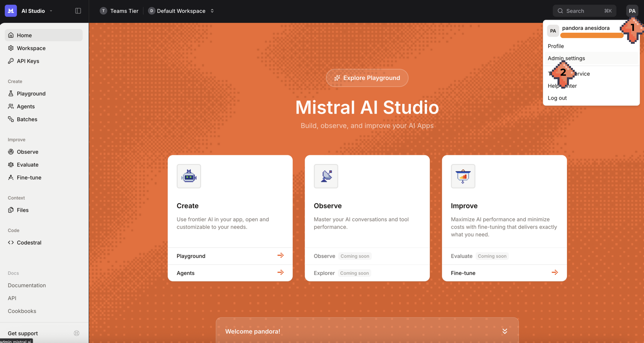Click the Create robot icon
The width and height of the screenshot is (644, 343).
189,176
